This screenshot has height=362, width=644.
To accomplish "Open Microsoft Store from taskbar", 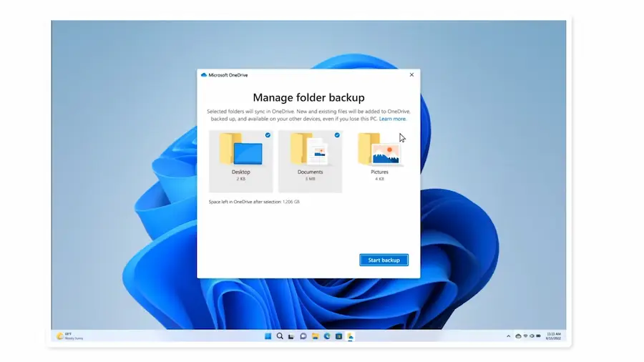I will [338, 336].
